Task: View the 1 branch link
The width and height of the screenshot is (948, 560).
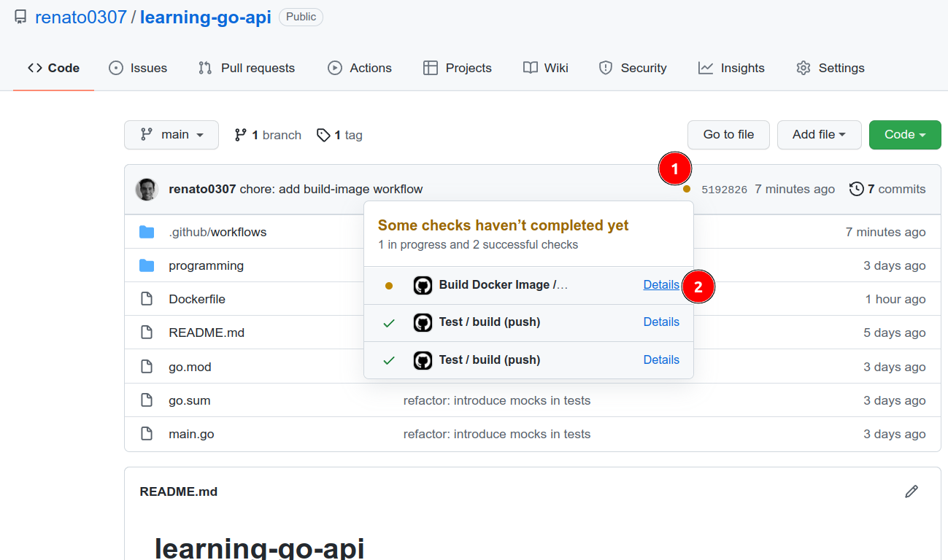Action: click(x=268, y=135)
